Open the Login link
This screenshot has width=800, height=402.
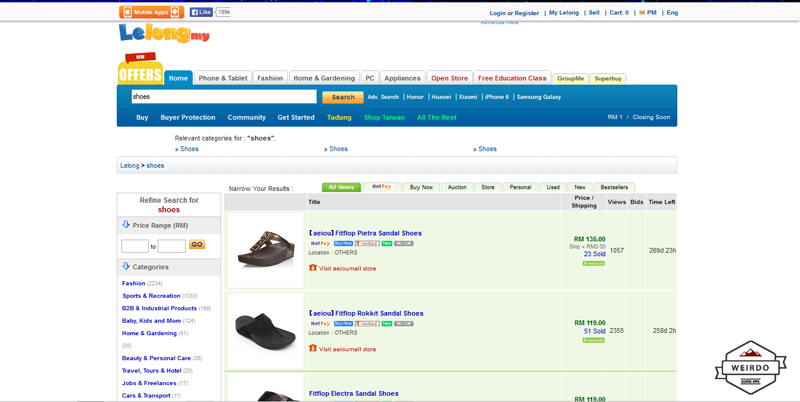point(497,13)
